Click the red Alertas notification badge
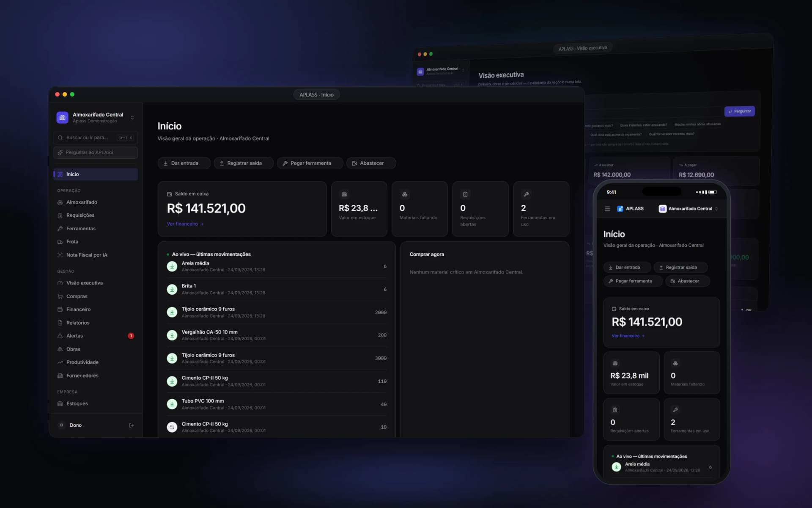 point(131,336)
